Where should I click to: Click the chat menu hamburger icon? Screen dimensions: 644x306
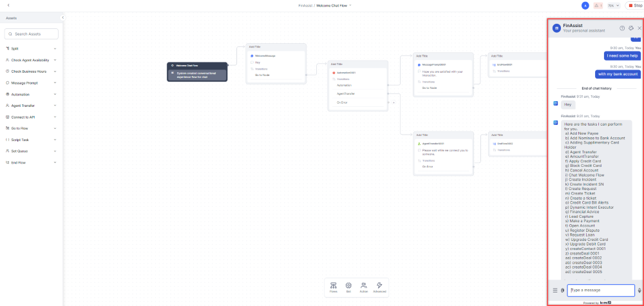click(555, 291)
